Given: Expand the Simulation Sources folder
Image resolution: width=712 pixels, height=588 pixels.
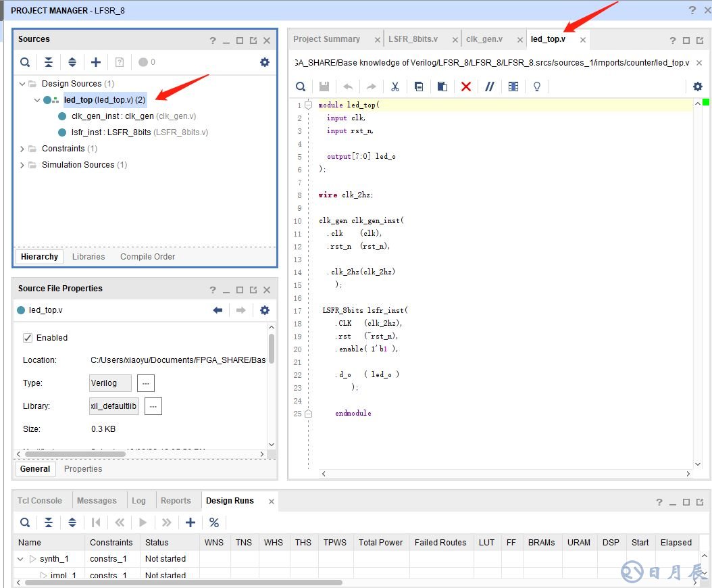Looking at the screenshot, I should click(x=22, y=165).
